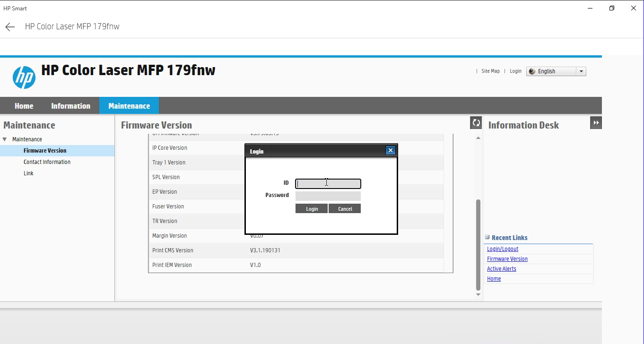The image size is (644, 344).
Task: Focus the Password input field
Action: click(328, 196)
